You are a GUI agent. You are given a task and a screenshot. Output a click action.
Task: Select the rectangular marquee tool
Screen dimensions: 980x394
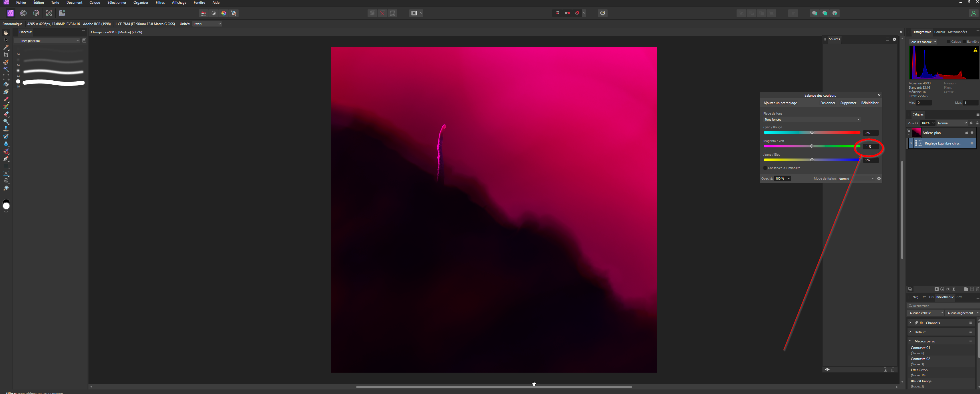(x=6, y=77)
